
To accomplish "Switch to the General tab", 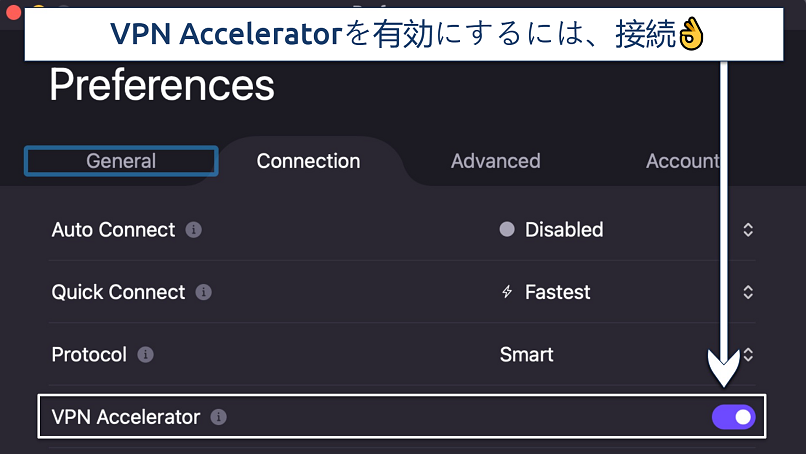I will [121, 161].
